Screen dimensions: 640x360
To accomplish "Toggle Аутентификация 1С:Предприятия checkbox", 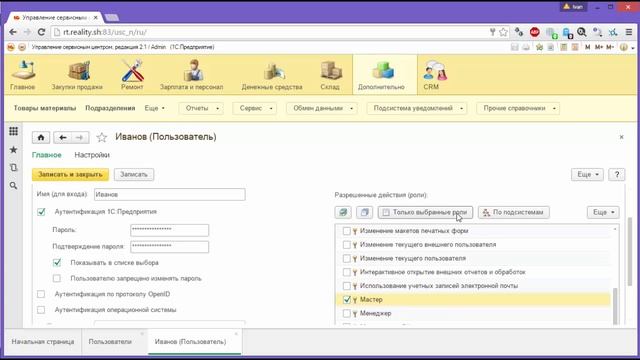I will pyautogui.click(x=41, y=212).
